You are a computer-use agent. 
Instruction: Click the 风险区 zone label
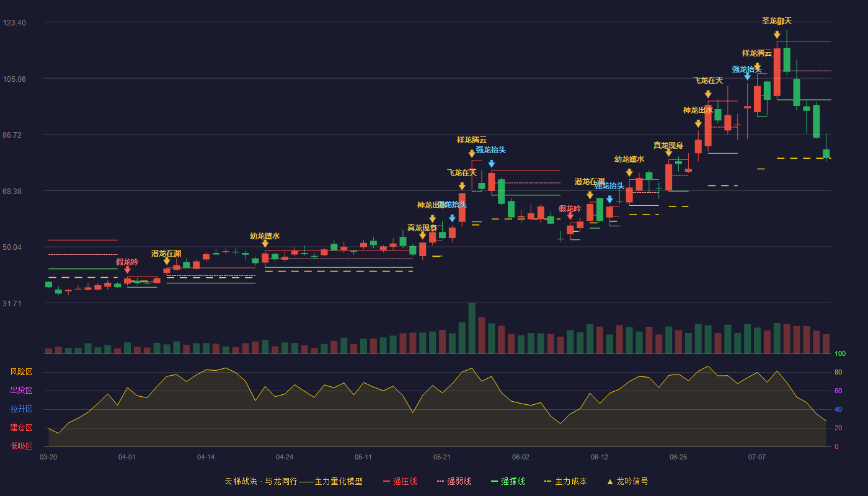pyautogui.click(x=21, y=372)
